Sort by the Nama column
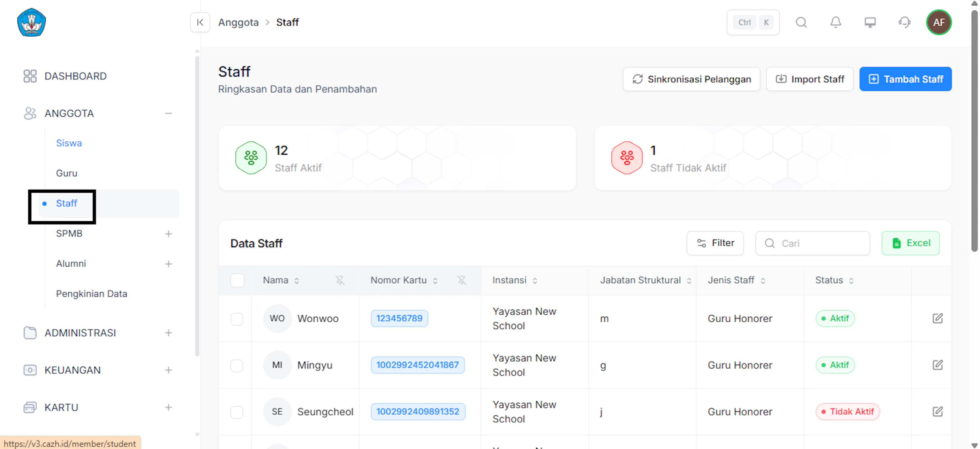The image size is (980, 449). pos(297,281)
